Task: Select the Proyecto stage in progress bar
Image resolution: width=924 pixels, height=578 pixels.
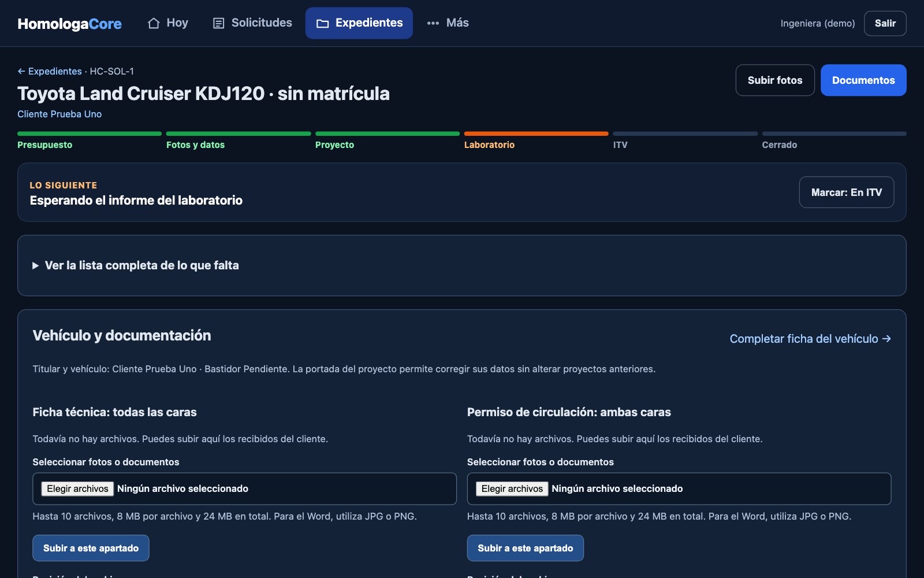Action: (388, 140)
